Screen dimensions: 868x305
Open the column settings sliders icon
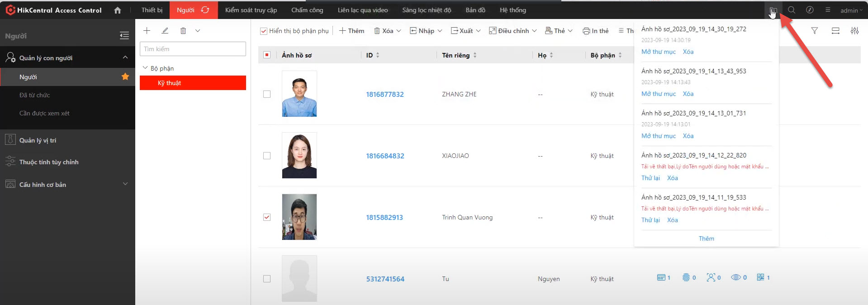[x=854, y=31]
